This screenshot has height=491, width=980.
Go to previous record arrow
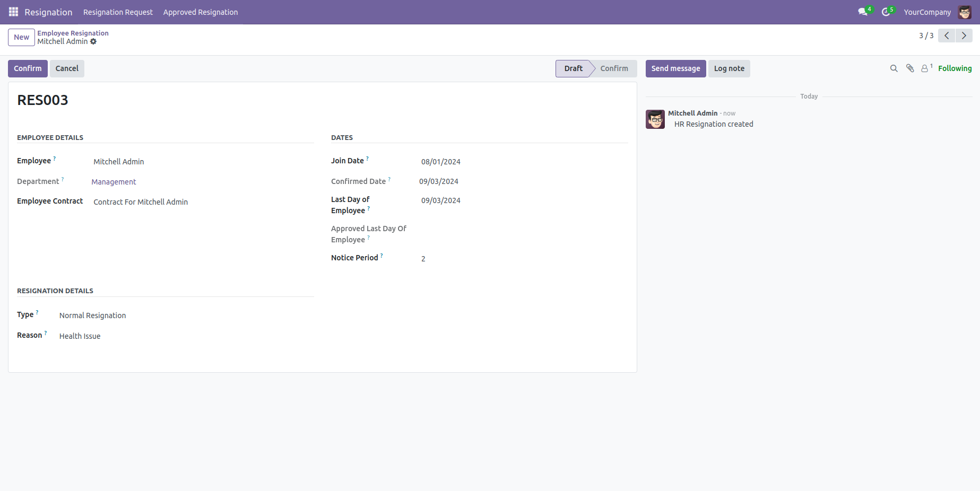947,36
